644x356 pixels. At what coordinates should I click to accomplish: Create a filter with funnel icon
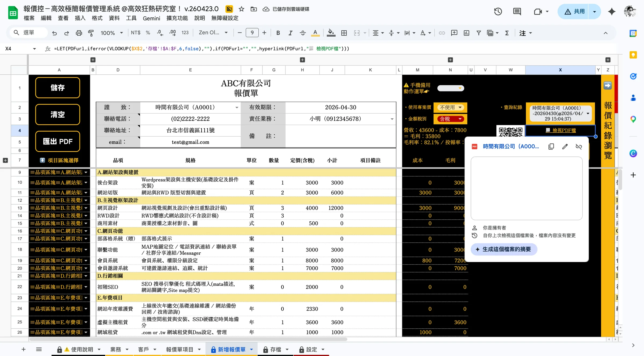(478, 33)
